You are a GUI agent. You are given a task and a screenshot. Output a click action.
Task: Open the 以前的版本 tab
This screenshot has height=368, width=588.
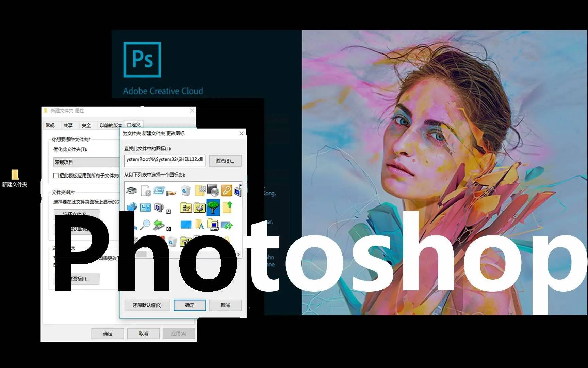(111, 125)
